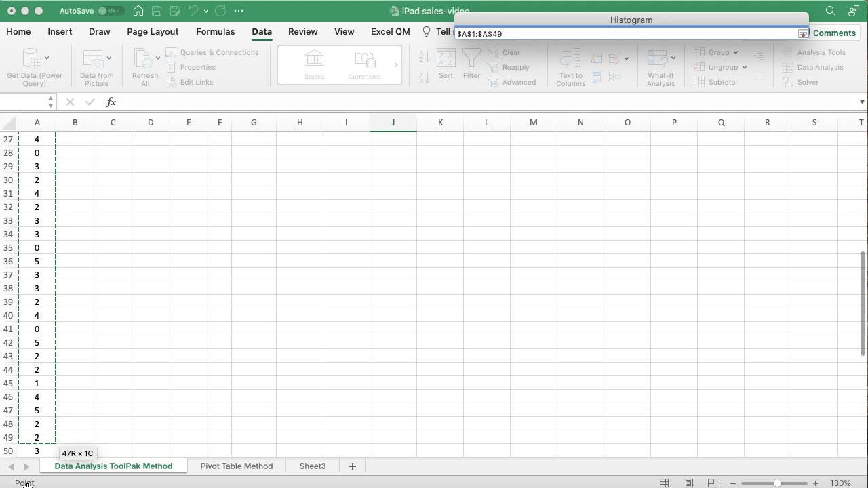Click the Home icon in title bar

[x=138, y=11]
